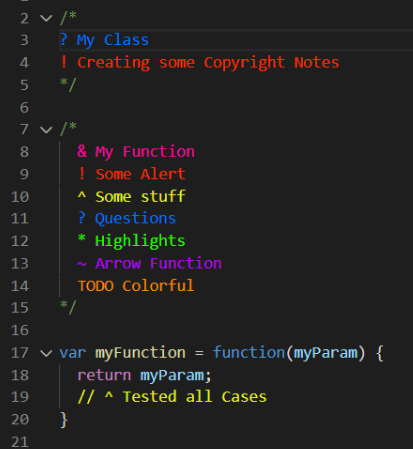Click the yellow '^ Some stuff' comment
This screenshot has height=449, width=413.
pyautogui.click(x=132, y=196)
